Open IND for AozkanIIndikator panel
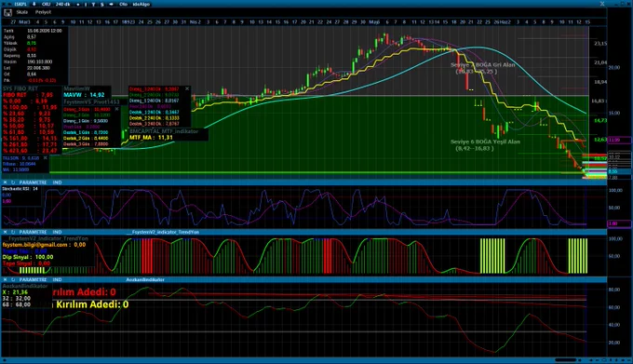The height and width of the screenshot is (364, 633). [58, 279]
